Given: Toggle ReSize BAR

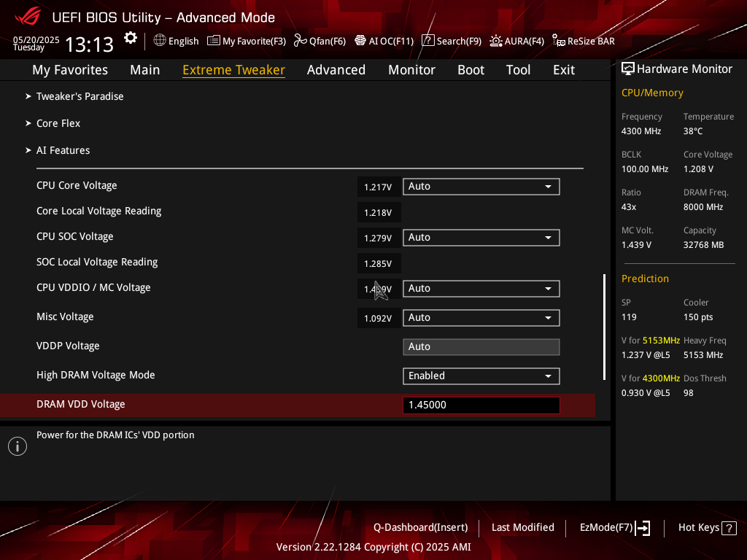Looking at the screenshot, I should (584, 41).
